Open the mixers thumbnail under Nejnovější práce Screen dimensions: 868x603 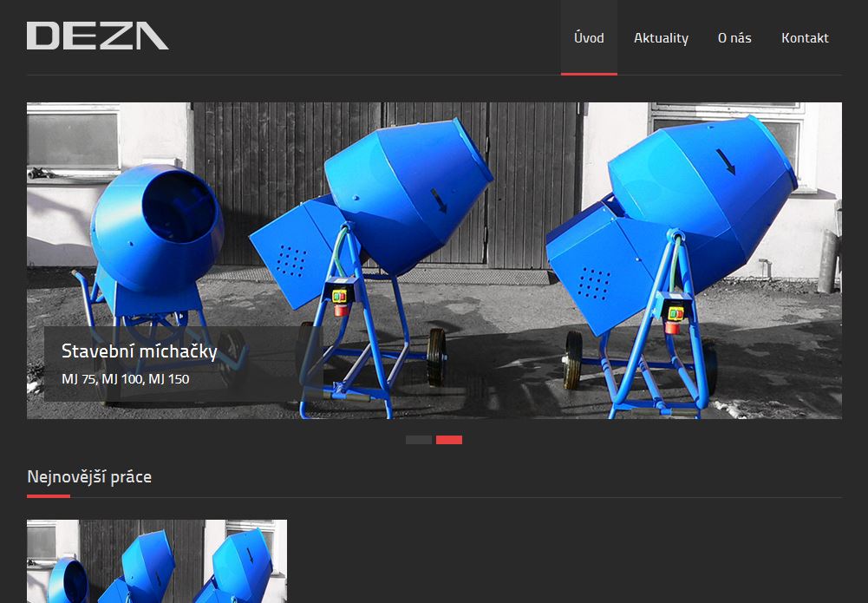coord(157,560)
